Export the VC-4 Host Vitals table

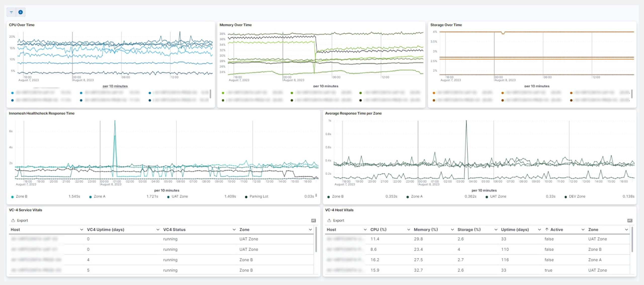[336, 220]
